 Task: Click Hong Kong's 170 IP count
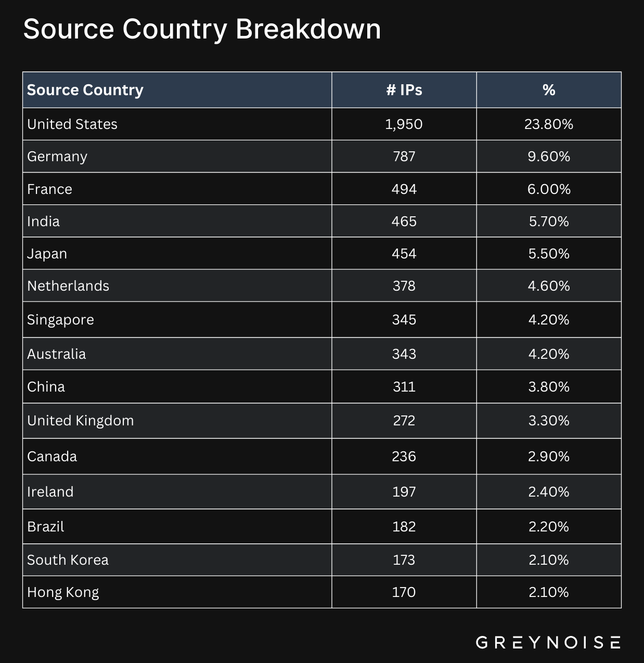pyautogui.click(x=404, y=592)
